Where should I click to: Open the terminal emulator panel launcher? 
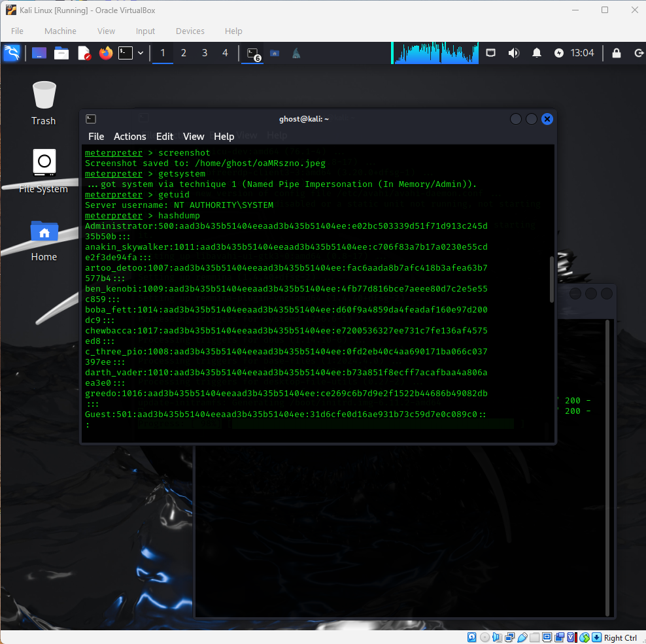(126, 53)
